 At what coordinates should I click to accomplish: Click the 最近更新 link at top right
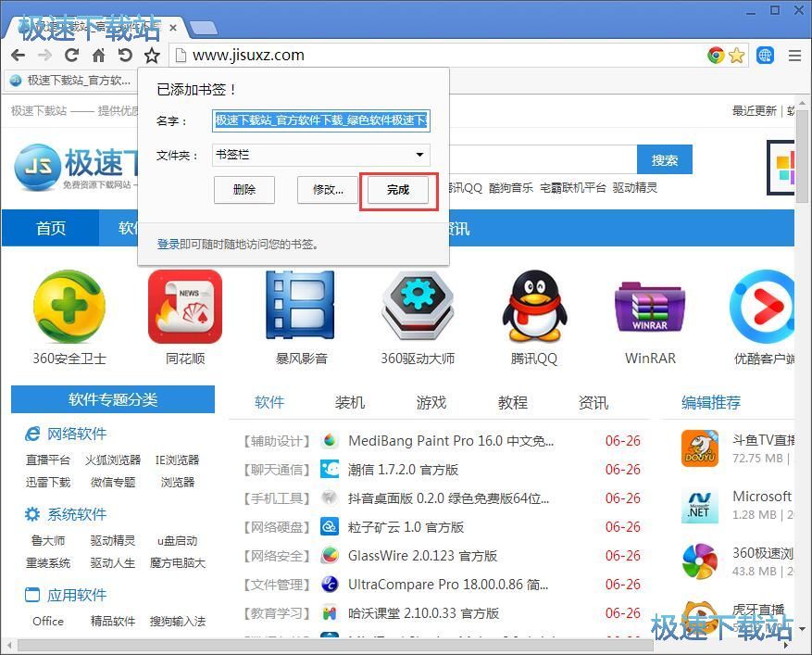(754, 110)
